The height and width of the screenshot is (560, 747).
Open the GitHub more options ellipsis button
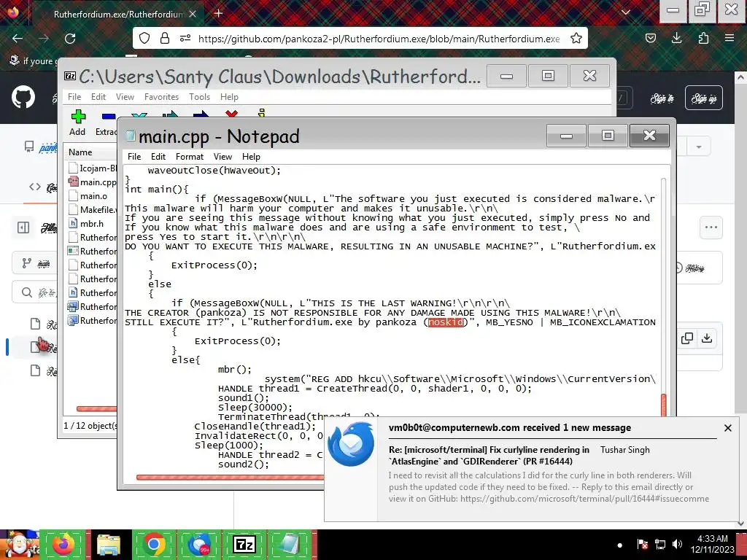pos(711,227)
